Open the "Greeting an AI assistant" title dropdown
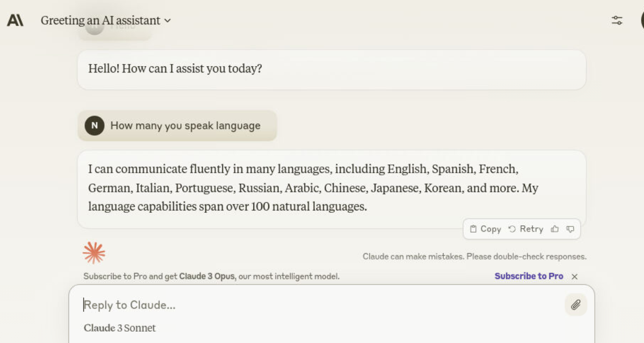 [105, 20]
